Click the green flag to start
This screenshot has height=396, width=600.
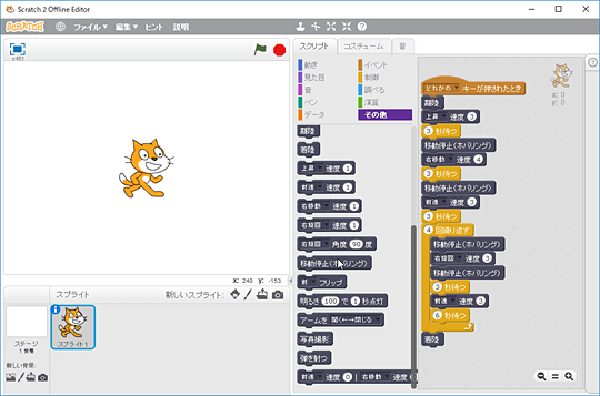(x=260, y=49)
